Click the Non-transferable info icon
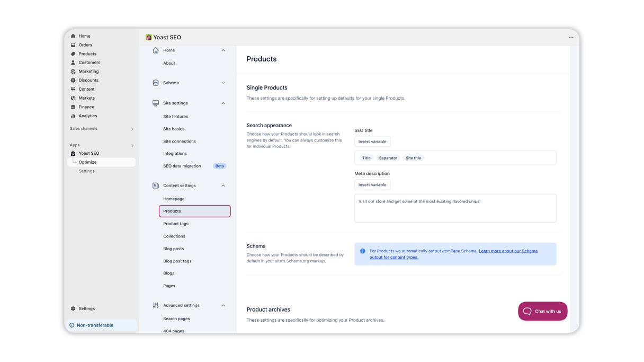644x362 pixels. [72, 325]
